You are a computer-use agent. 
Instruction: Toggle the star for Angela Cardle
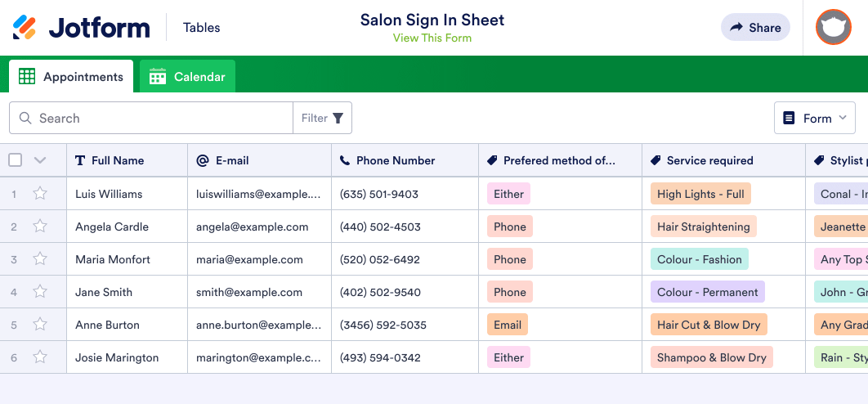point(40,227)
